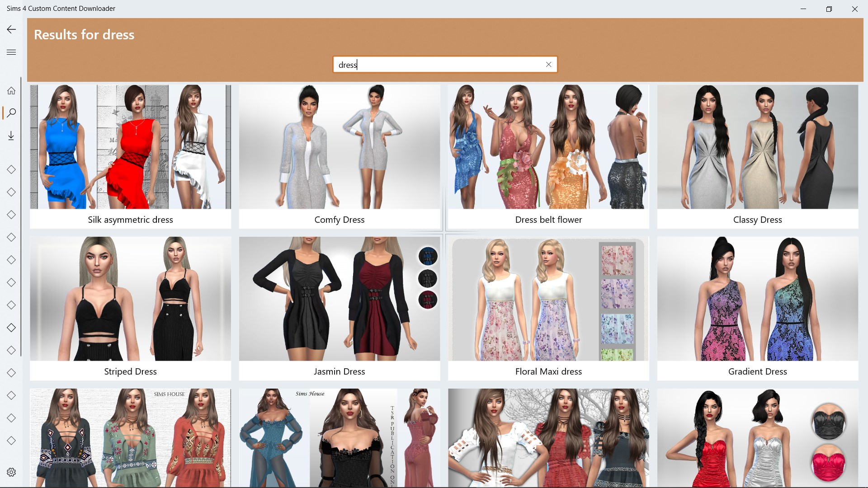This screenshot has height=488, width=868.
Task: Select the Search magnifier sidebar icon
Action: pyautogui.click(x=11, y=113)
